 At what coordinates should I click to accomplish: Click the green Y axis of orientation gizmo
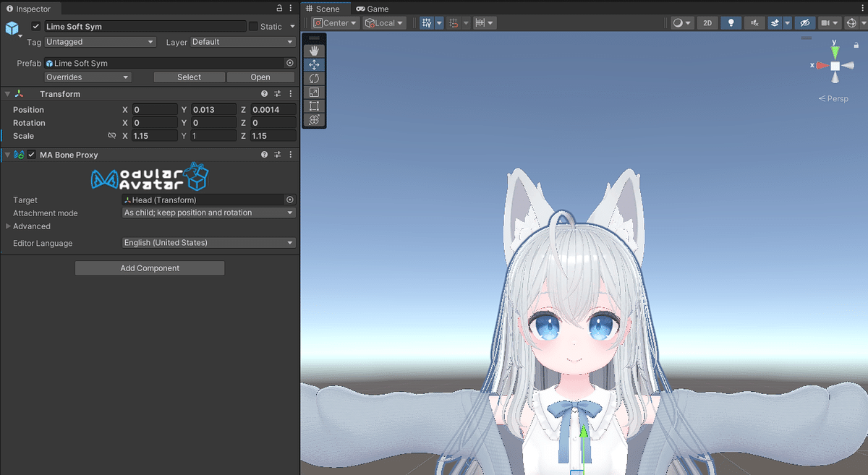tap(835, 51)
